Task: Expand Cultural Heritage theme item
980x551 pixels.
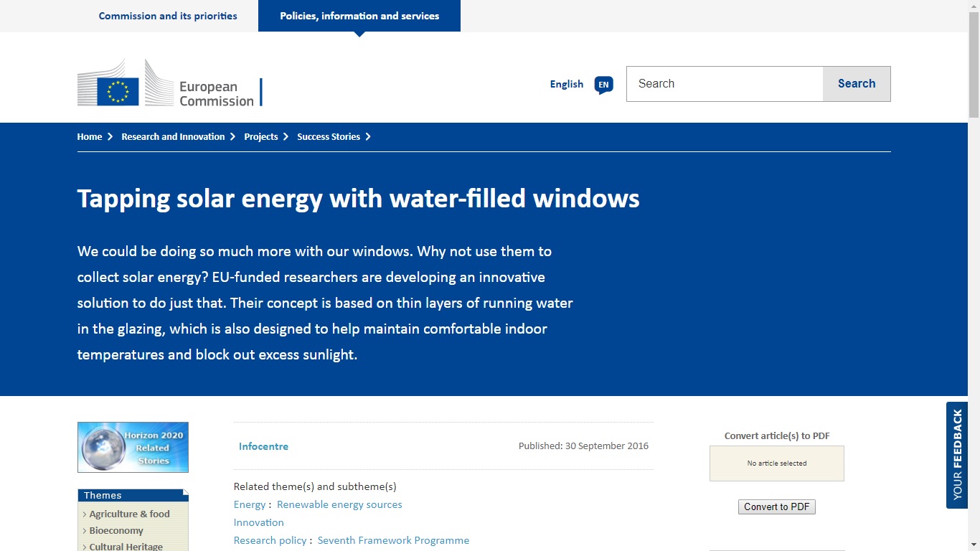Action: [x=126, y=546]
